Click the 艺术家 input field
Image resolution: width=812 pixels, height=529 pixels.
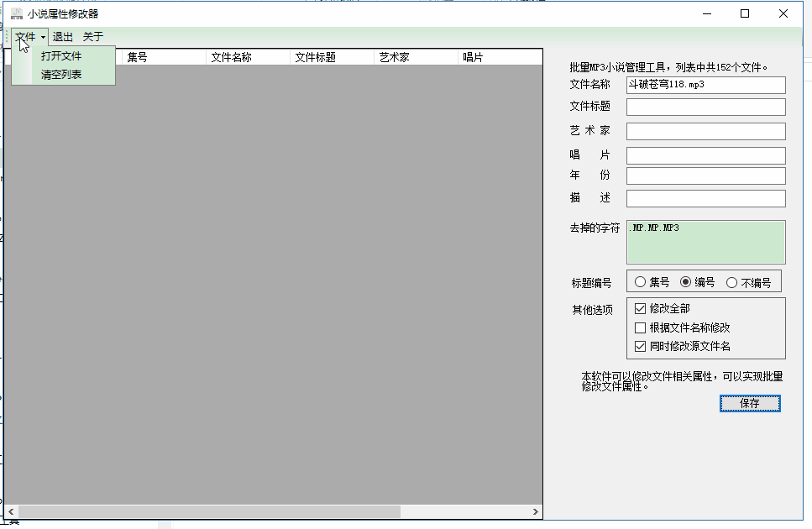705,132
